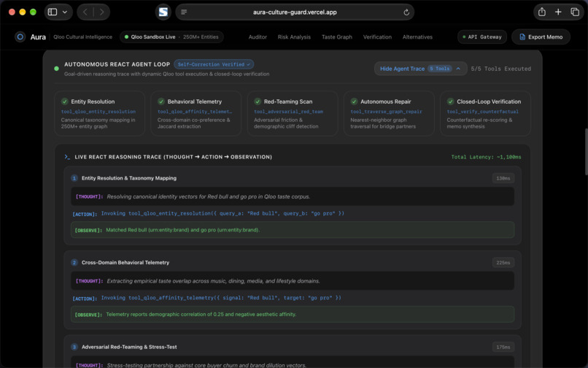Click the Entity Resolution check icon
Image resolution: width=588 pixels, height=368 pixels.
click(64, 101)
